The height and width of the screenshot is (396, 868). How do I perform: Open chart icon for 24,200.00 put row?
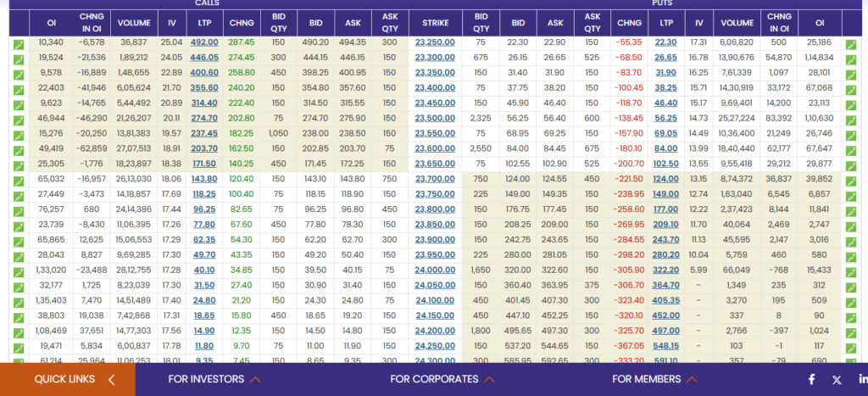pyautogui.click(x=851, y=333)
